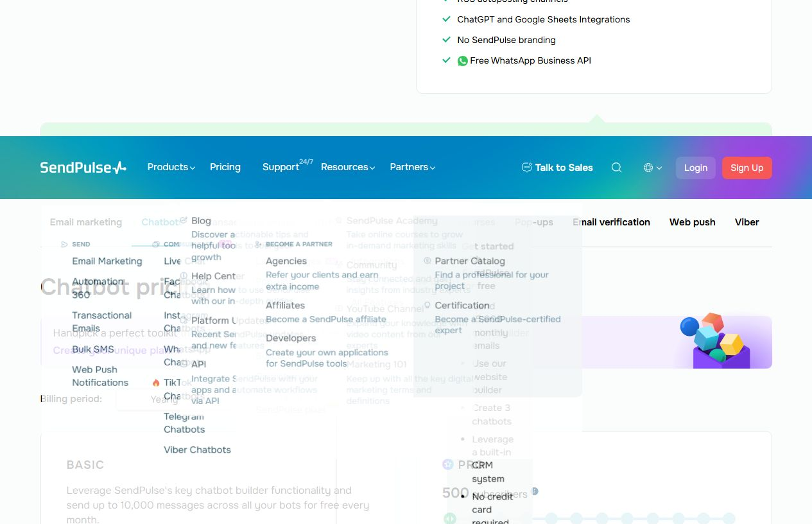Image resolution: width=812 pixels, height=524 pixels.
Task: Click the colorful box toolkit illustration
Action: point(716,340)
